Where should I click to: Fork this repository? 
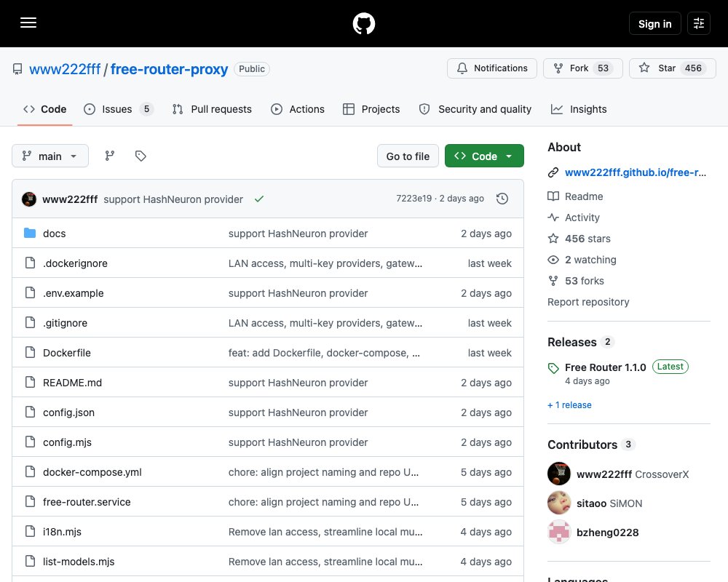pyautogui.click(x=582, y=68)
